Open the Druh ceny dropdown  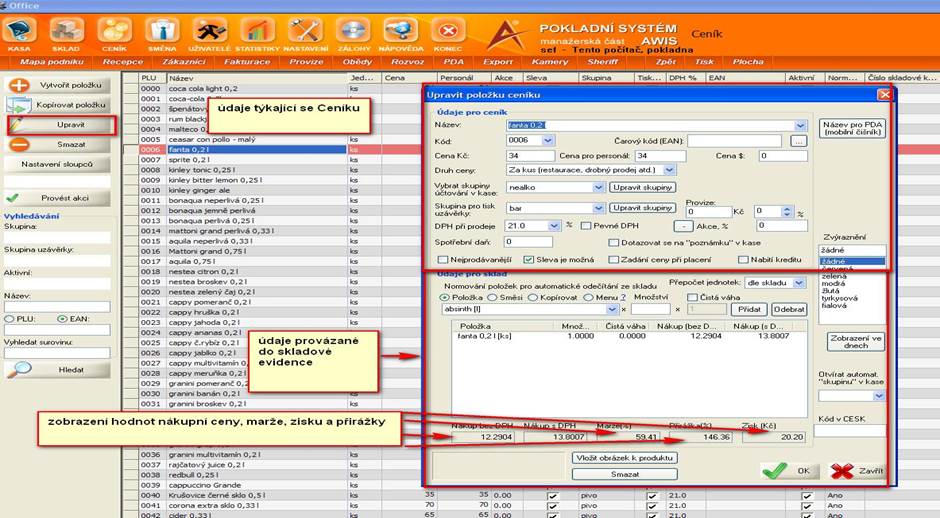[669, 170]
